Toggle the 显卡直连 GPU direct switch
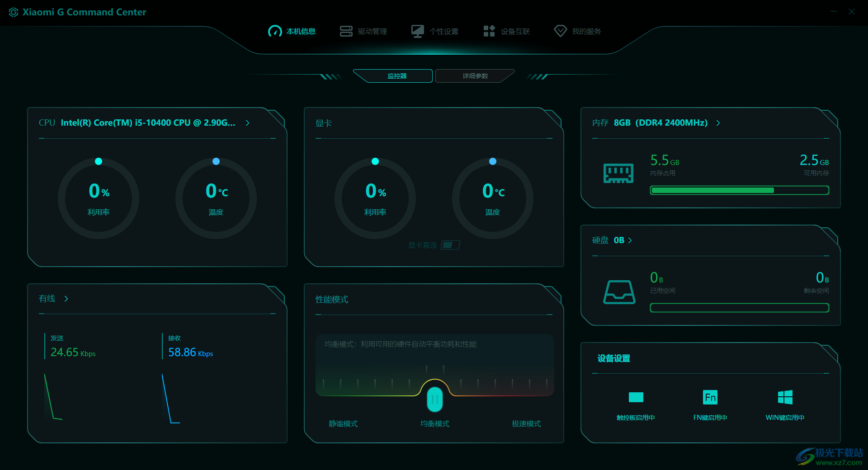The width and height of the screenshot is (868, 470). 450,244
